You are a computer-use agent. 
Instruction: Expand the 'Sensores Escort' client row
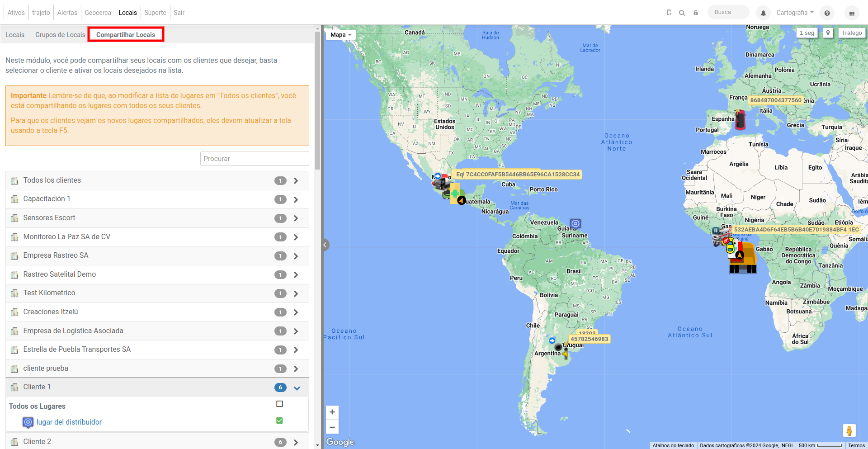296,218
